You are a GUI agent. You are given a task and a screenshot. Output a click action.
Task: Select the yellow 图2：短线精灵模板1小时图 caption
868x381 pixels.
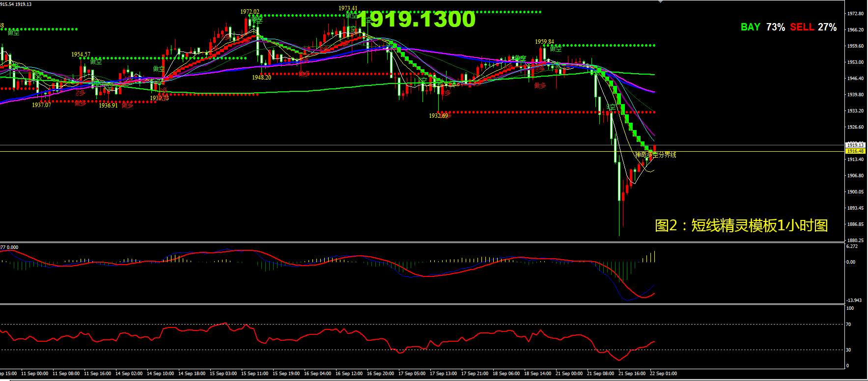(x=742, y=225)
